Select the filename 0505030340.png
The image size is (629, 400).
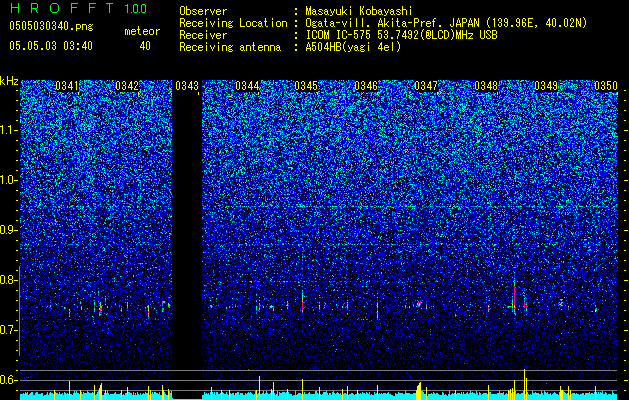[51, 26]
